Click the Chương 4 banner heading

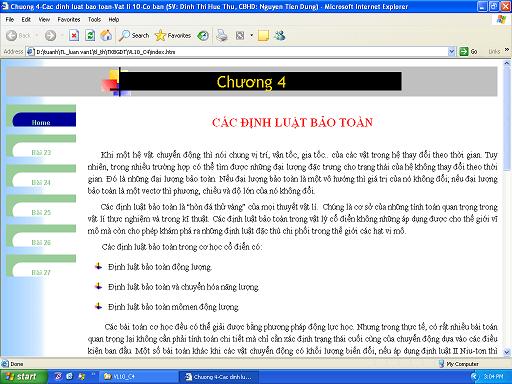251,82
